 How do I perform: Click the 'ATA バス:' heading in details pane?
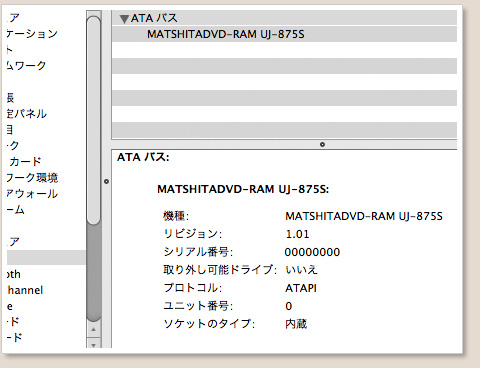(x=143, y=157)
